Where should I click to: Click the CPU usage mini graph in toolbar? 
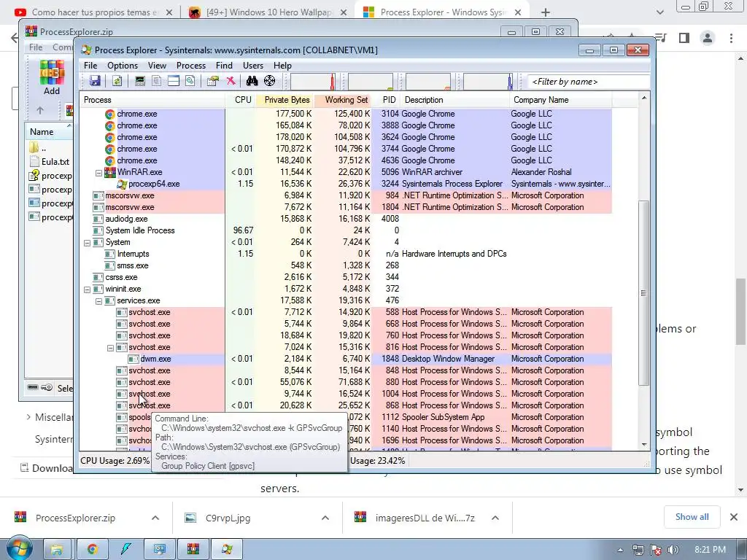[x=312, y=82]
